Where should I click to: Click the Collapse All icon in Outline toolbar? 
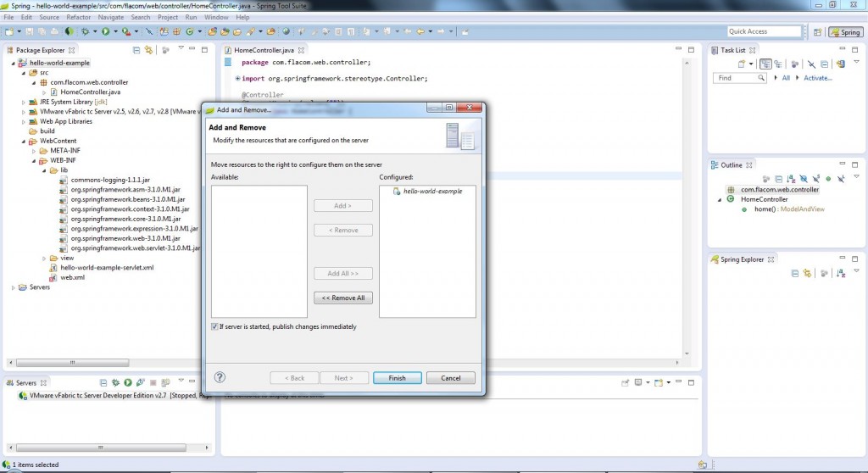coord(779,179)
